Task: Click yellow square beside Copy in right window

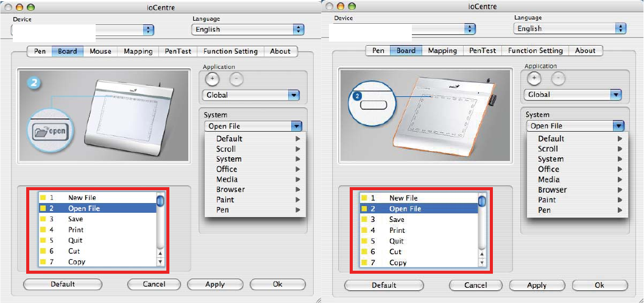Action: [x=364, y=263]
